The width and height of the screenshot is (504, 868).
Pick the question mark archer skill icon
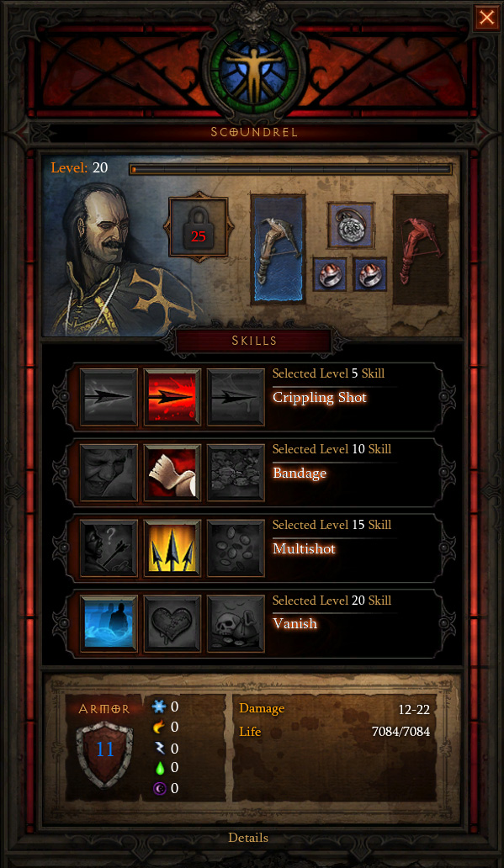click(109, 548)
